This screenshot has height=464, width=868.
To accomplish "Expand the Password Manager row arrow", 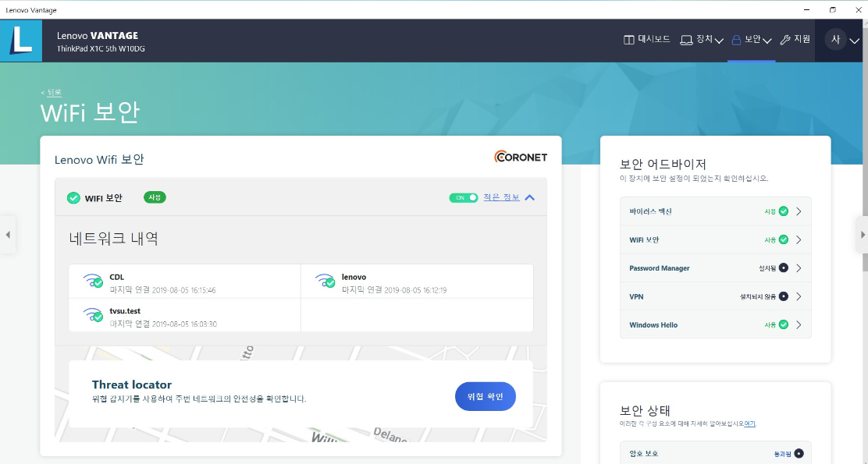I will (799, 268).
